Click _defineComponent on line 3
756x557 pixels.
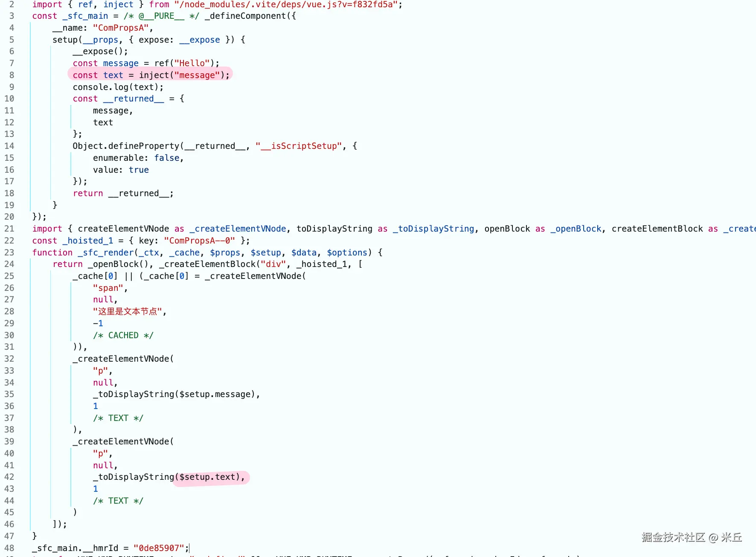[245, 16]
